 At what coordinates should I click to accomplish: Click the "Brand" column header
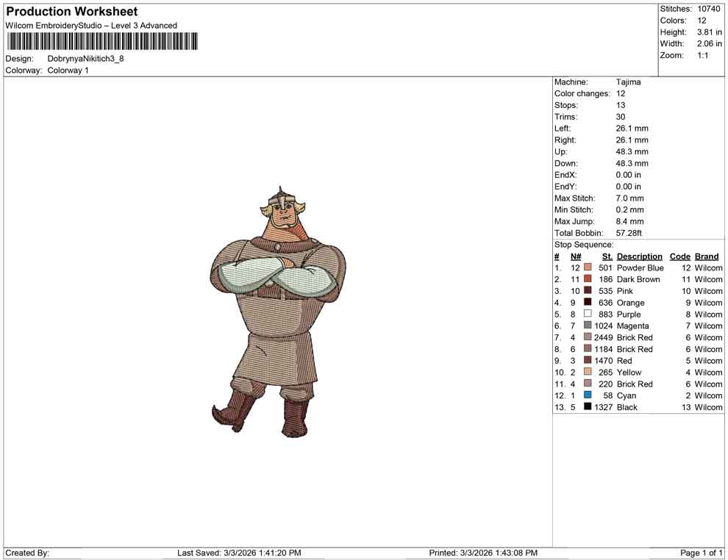[707, 256]
